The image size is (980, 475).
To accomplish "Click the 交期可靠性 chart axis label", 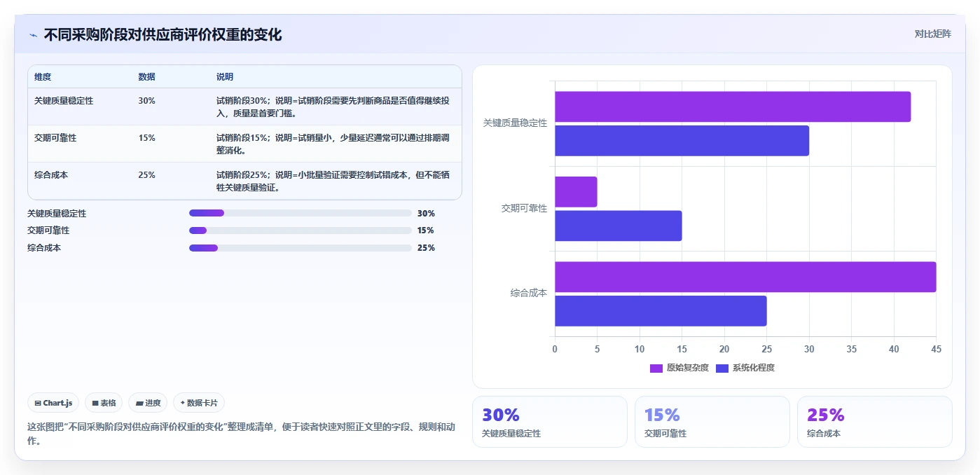I will (524, 209).
